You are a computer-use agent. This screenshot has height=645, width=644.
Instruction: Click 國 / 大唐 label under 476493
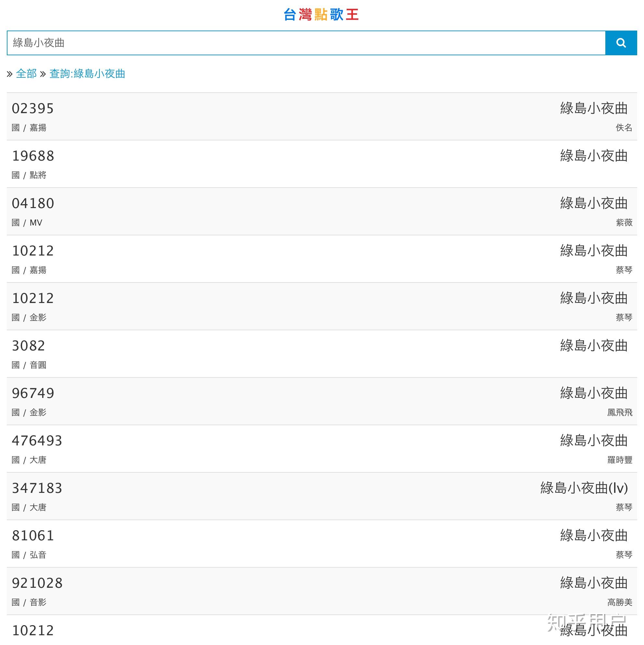(29, 460)
